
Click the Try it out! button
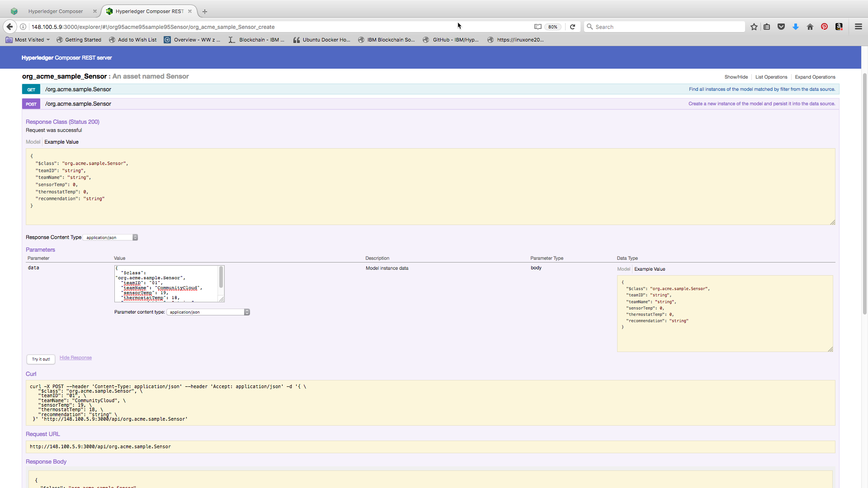click(40, 358)
